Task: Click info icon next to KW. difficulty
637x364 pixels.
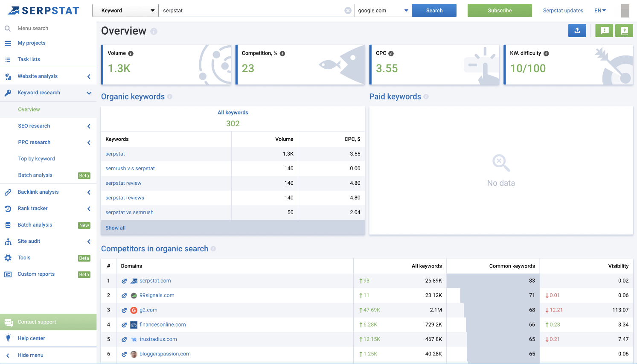Action: (x=546, y=53)
